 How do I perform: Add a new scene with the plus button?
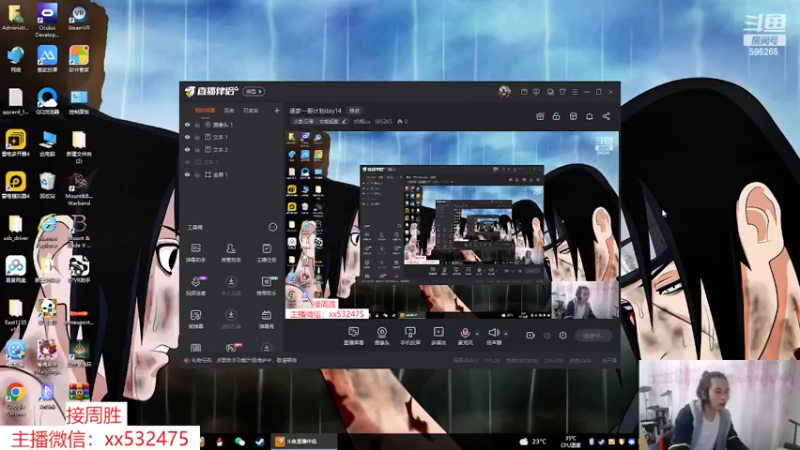pos(277,110)
